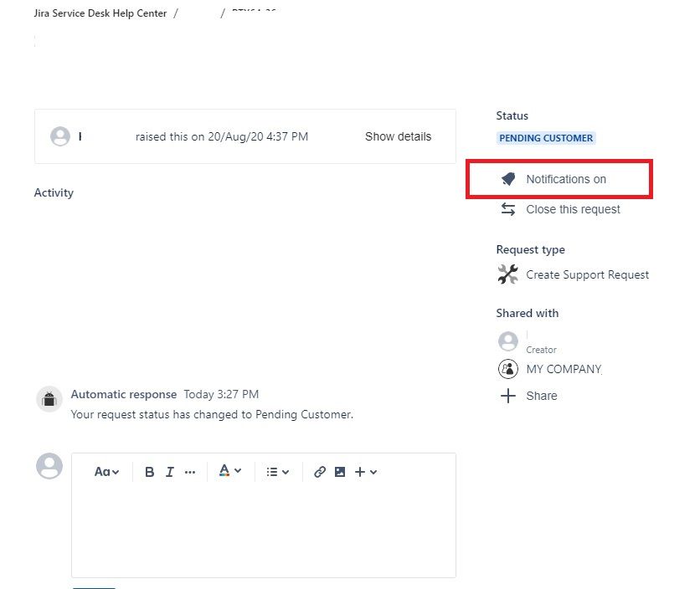Click the Creator avatar under Shared with
Image resolution: width=700 pixels, height=589 pixels.
[508, 341]
